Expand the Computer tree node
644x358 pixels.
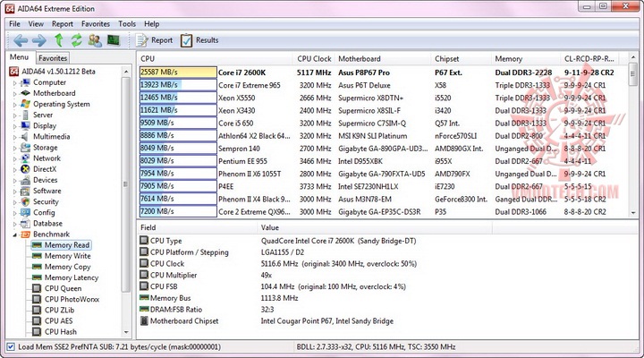click(x=15, y=83)
